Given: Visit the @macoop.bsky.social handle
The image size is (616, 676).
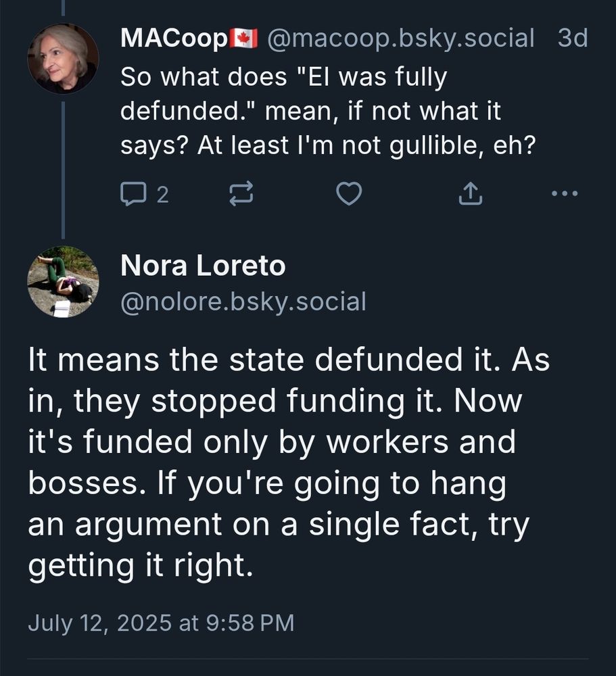Looking at the screenshot, I should pos(401,39).
